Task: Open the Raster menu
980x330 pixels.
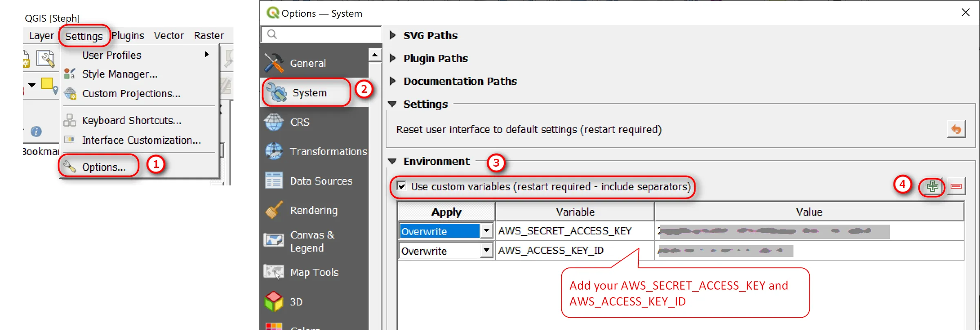Action: pyautogui.click(x=209, y=36)
